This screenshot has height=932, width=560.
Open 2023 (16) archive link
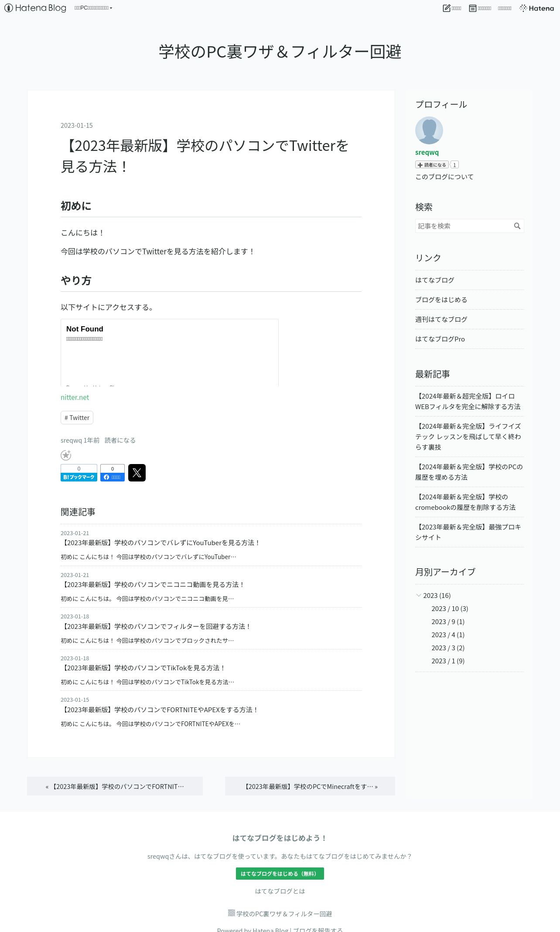[437, 595]
